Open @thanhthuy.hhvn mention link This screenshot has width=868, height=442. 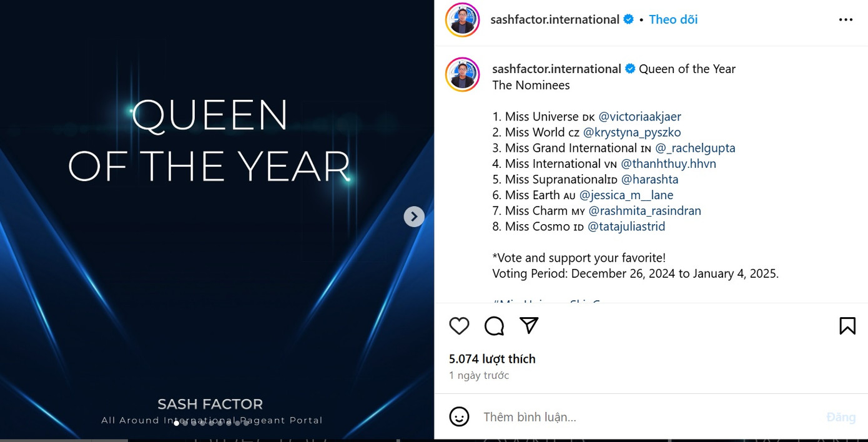[668, 164]
